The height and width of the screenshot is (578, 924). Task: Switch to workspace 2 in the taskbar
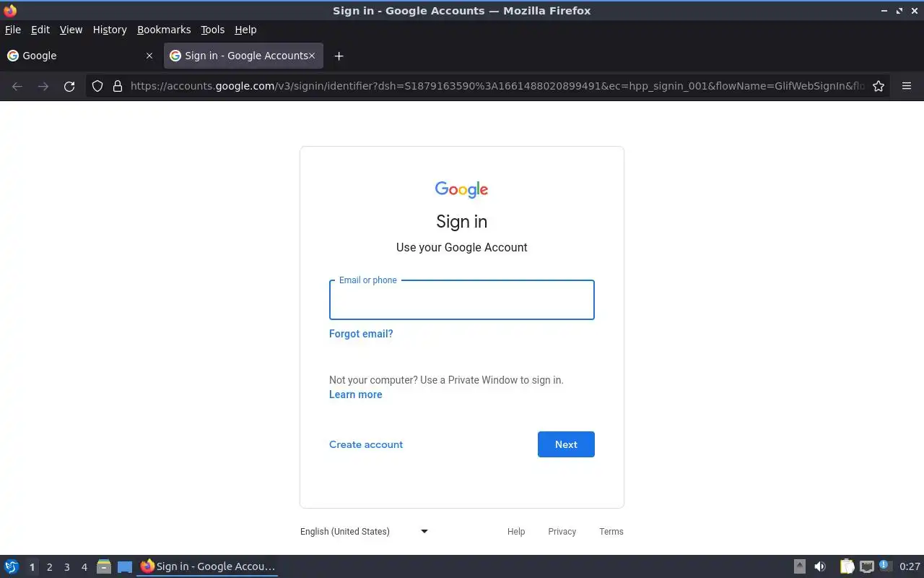pyautogui.click(x=49, y=567)
